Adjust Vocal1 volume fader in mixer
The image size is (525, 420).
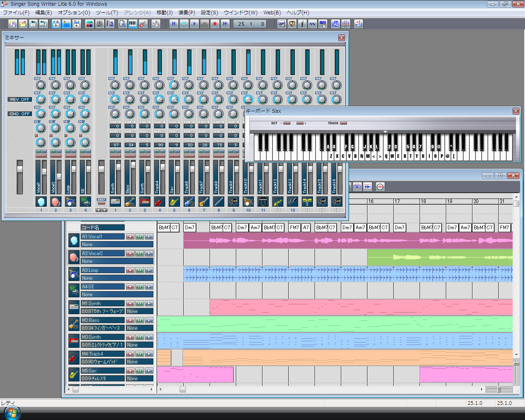tap(44, 171)
